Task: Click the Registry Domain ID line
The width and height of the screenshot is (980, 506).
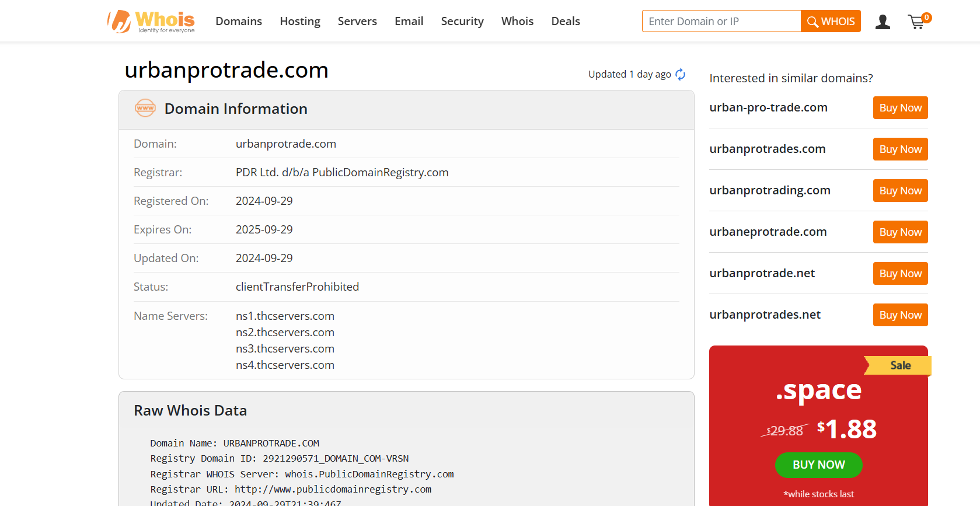Action: tap(280, 459)
